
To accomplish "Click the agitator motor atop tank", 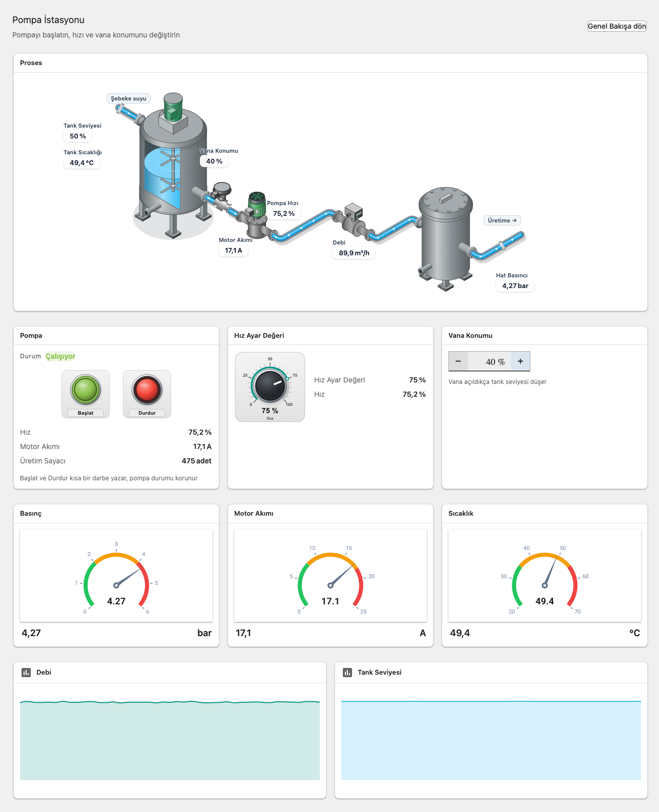I will [173, 107].
